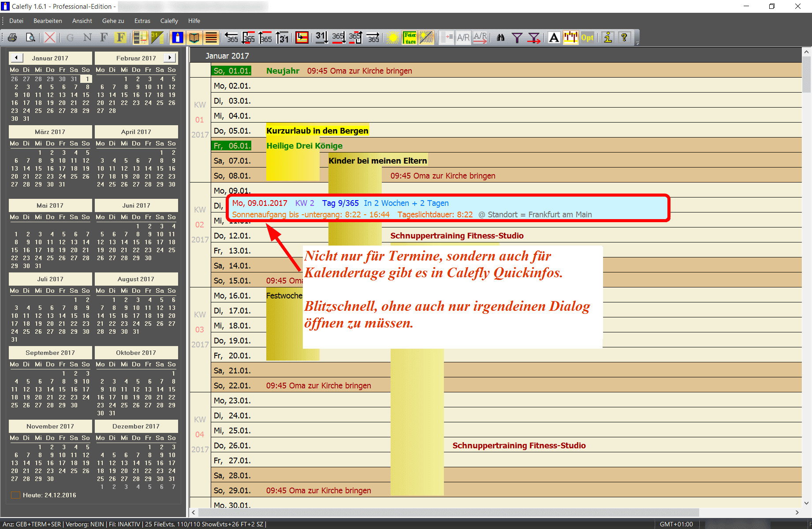The height and width of the screenshot is (529, 812).
Task: Select the März 2017 mini-calendar header
Action: click(50, 132)
